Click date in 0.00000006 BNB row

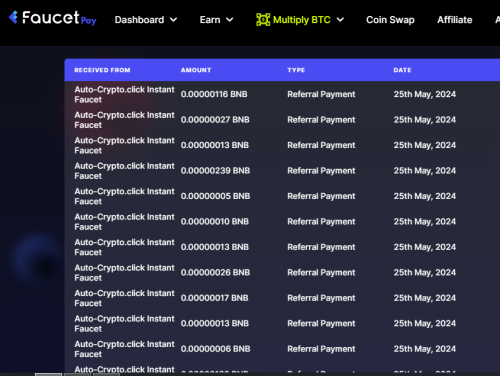(x=425, y=349)
